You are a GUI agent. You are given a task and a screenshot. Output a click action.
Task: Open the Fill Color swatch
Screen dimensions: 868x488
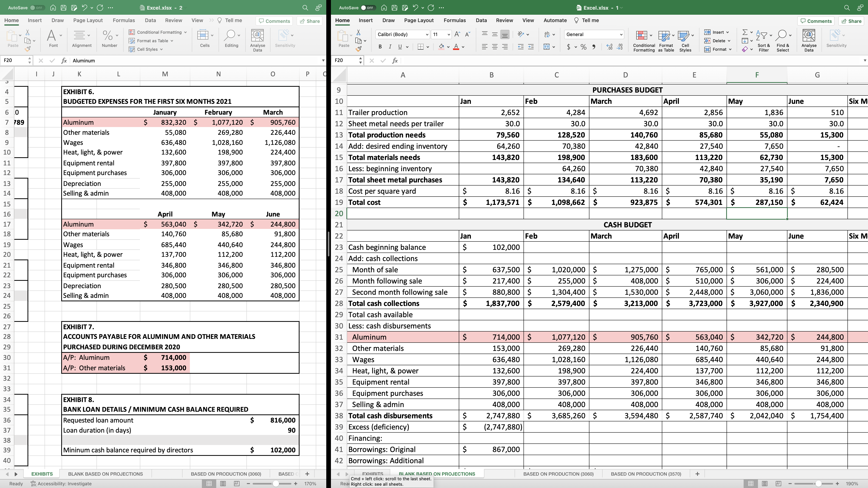point(442,47)
